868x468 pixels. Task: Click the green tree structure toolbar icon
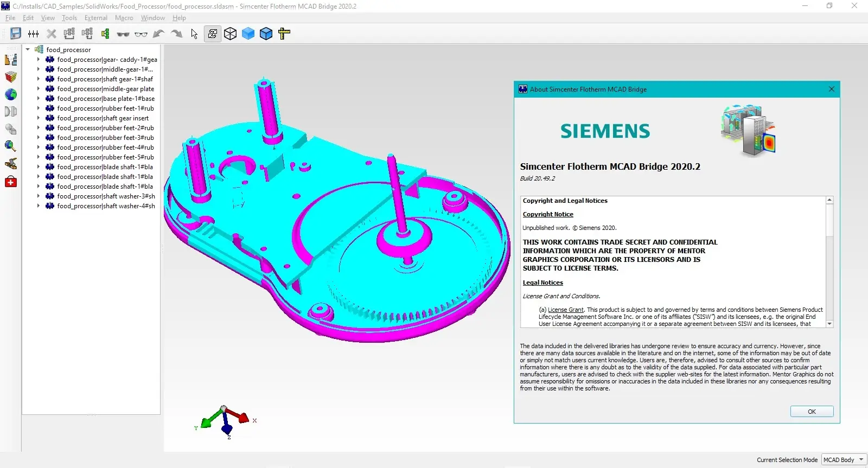(105, 34)
